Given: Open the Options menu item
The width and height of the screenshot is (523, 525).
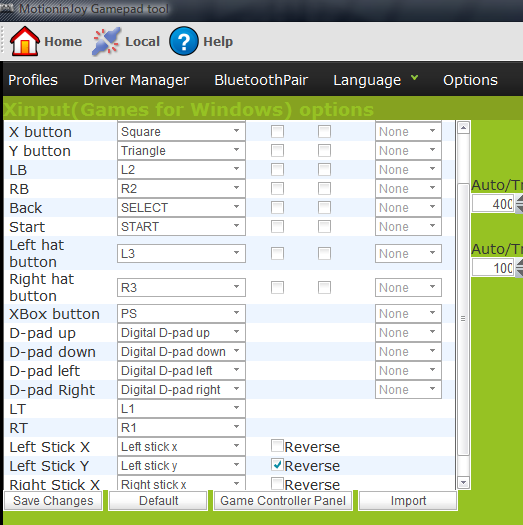Looking at the screenshot, I should (470, 80).
